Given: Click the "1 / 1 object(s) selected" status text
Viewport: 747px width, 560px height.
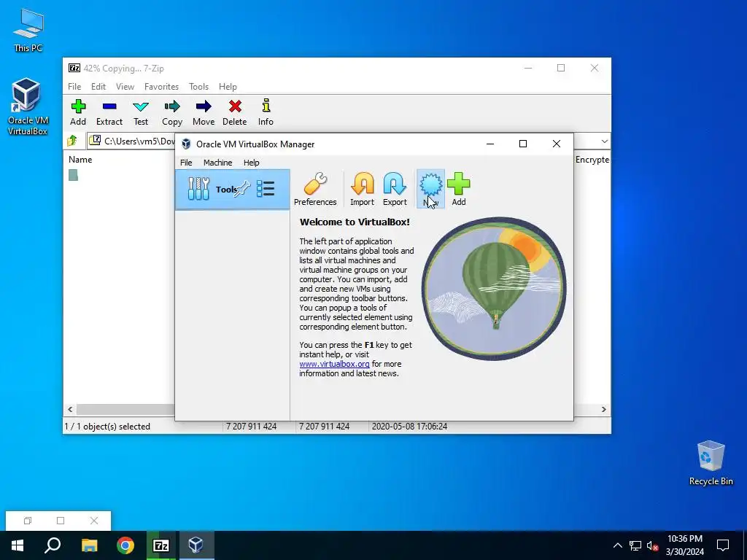Looking at the screenshot, I should [x=107, y=426].
